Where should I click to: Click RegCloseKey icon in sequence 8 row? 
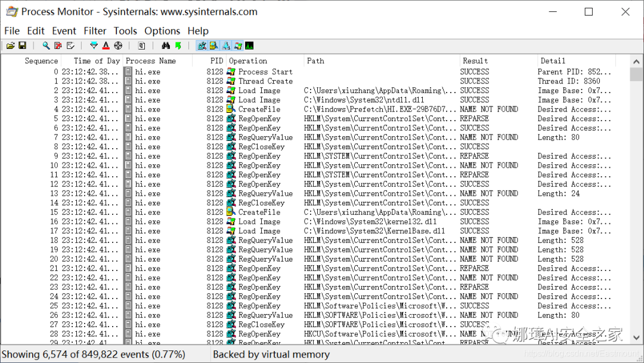(231, 147)
